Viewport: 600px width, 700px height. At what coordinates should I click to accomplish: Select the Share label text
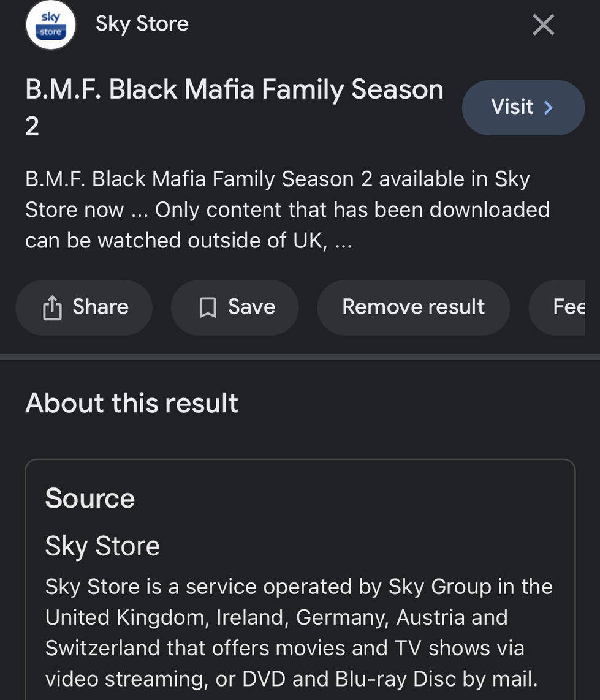pyautogui.click(x=101, y=307)
